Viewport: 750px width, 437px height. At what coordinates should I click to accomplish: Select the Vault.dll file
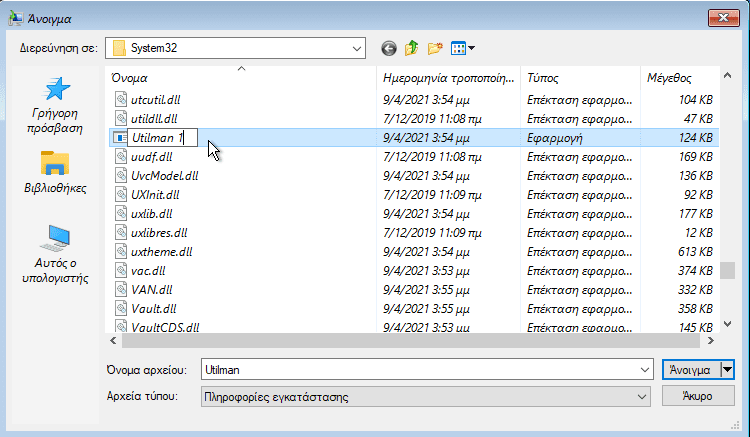153,308
